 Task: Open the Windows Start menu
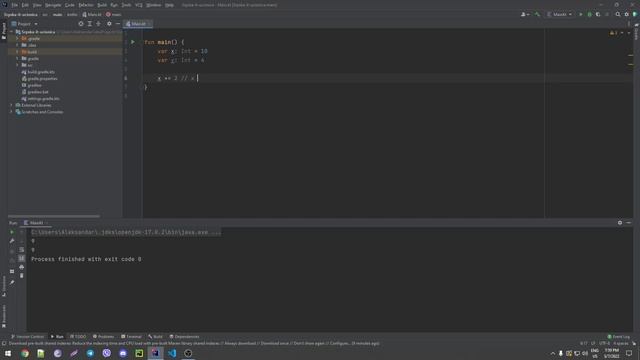(x=8, y=353)
